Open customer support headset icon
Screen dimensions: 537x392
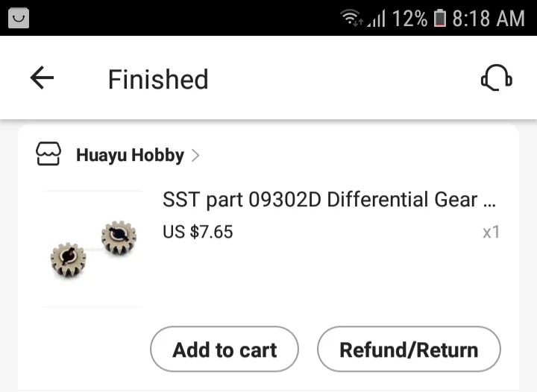click(x=497, y=78)
